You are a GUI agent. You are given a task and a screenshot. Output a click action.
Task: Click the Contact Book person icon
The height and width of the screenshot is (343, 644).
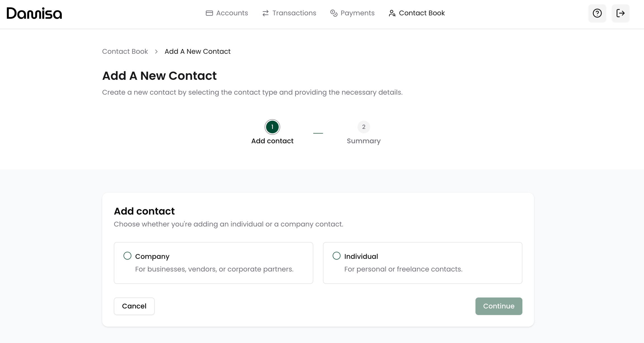click(x=392, y=13)
